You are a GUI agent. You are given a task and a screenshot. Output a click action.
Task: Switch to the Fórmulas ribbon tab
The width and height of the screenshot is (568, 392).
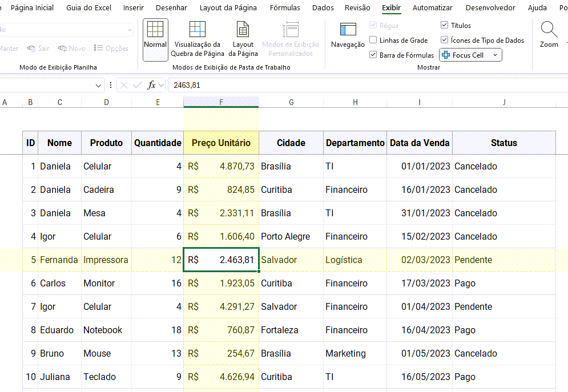tap(285, 7)
